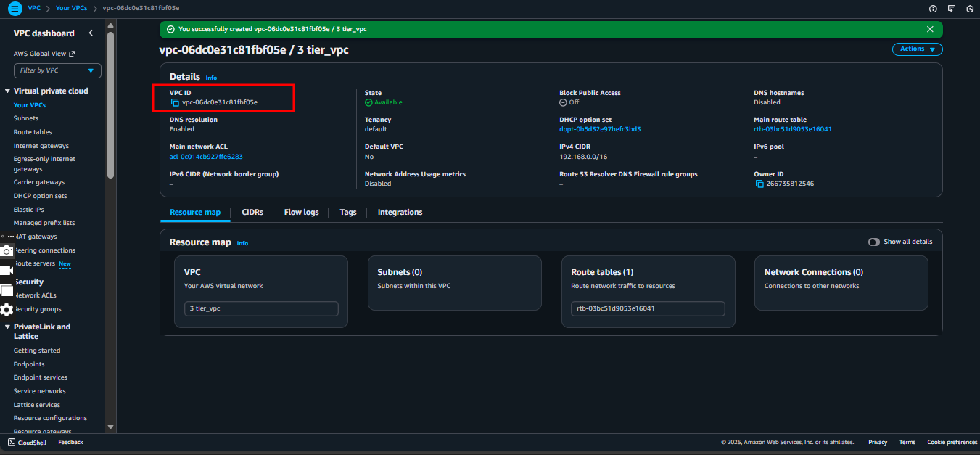Open Egress-only internet gateways sidebar item
Image resolution: width=980 pixels, height=455 pixels.
[44, 164]
